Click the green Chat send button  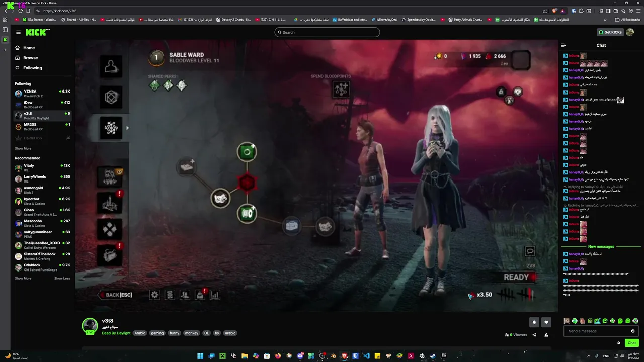(632, 343)
